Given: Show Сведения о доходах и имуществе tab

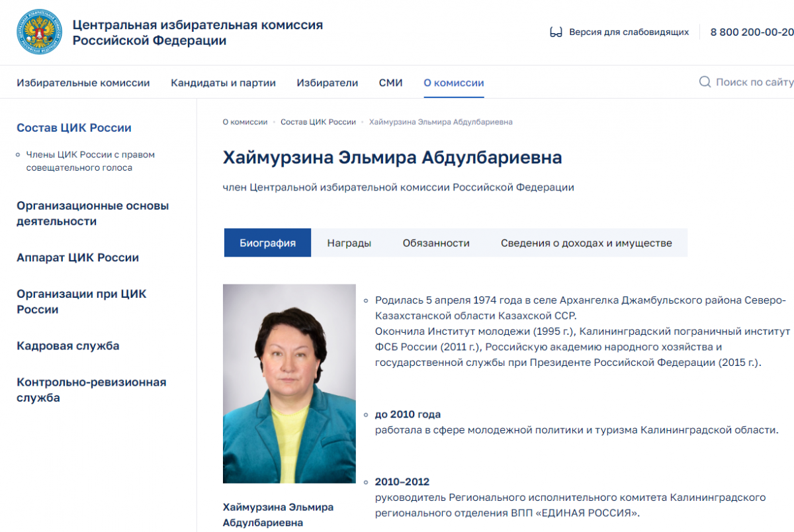Looking at the screenshot, I should 586,243.
